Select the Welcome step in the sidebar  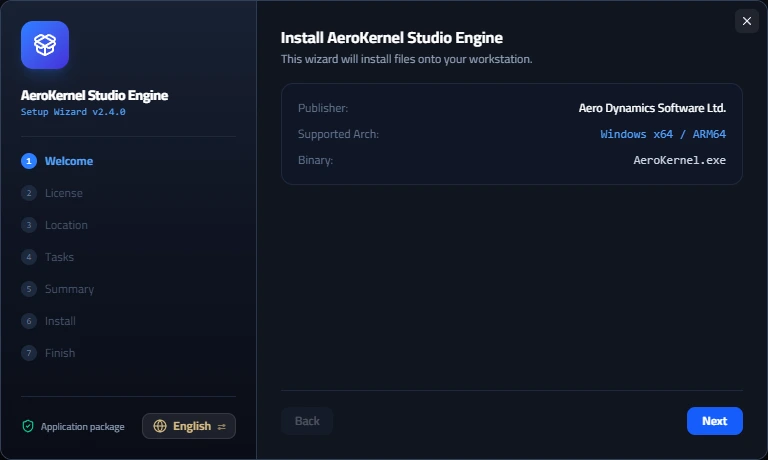tap(57, 161)
